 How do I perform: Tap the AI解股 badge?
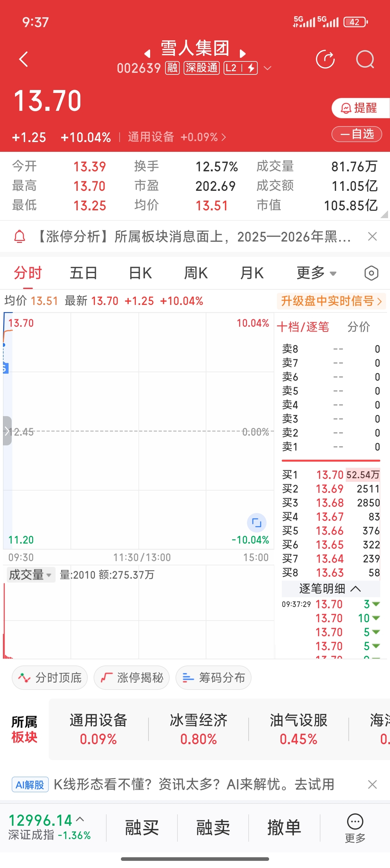(x=30, y=785)
